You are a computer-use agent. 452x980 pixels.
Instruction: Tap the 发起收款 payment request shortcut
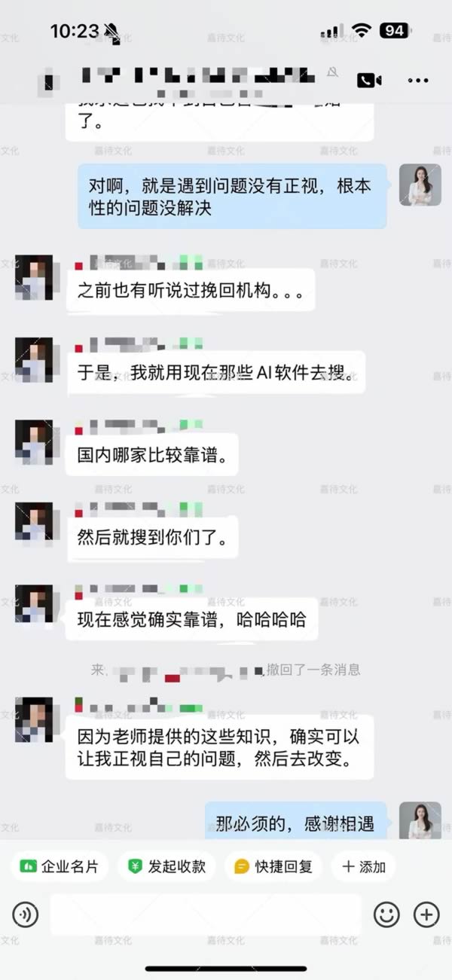(x=166, y=866)
